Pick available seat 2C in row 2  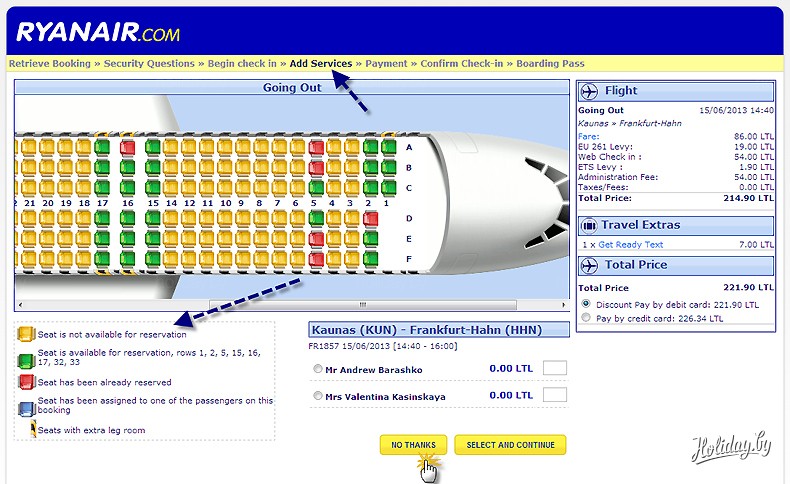(x=371, y=187)
